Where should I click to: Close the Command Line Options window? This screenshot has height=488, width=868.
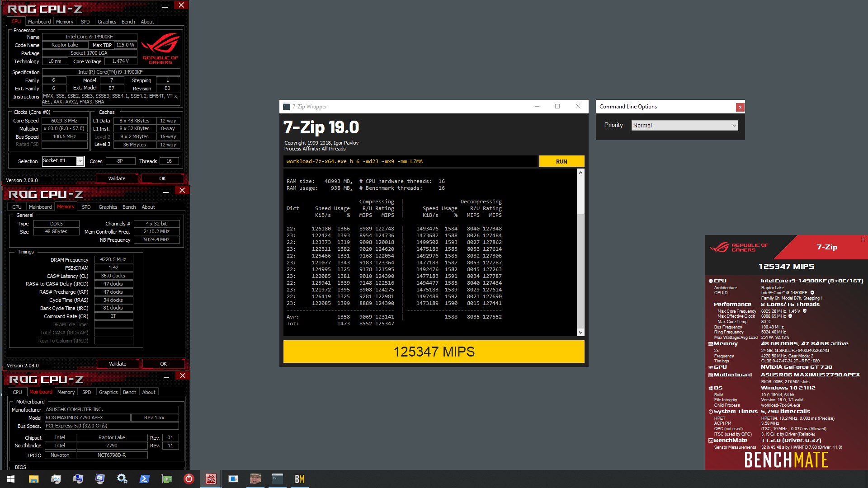740,107
